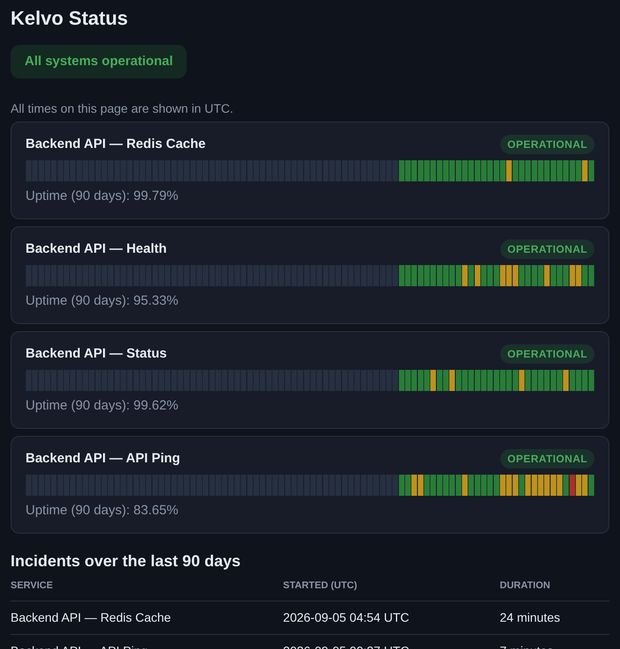This screenshot has width=620, height=649.
Task: Click the OPERATIONAL badge on Redis Cache card
Action: pos(547,144)
